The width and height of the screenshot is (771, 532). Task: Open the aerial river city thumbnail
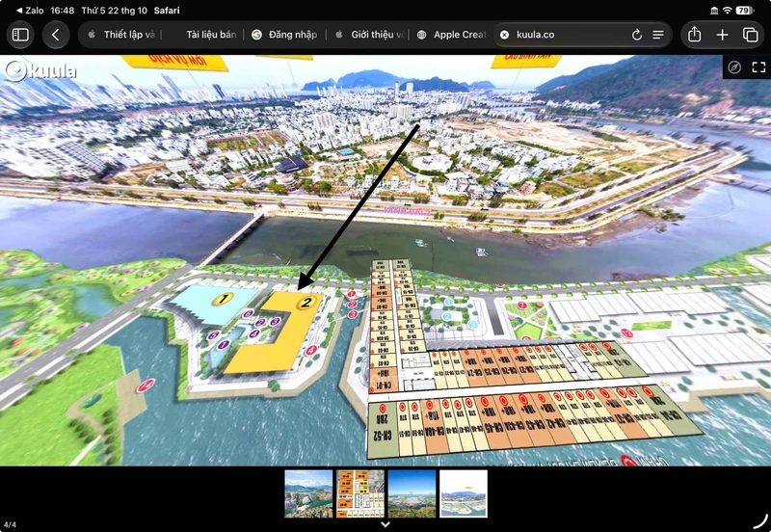point(308,493)
